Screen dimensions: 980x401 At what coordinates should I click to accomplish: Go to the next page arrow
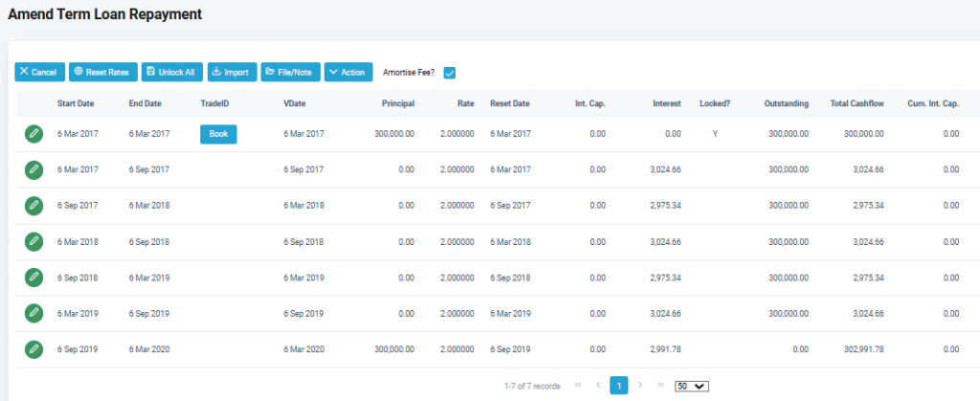(640, 386)
